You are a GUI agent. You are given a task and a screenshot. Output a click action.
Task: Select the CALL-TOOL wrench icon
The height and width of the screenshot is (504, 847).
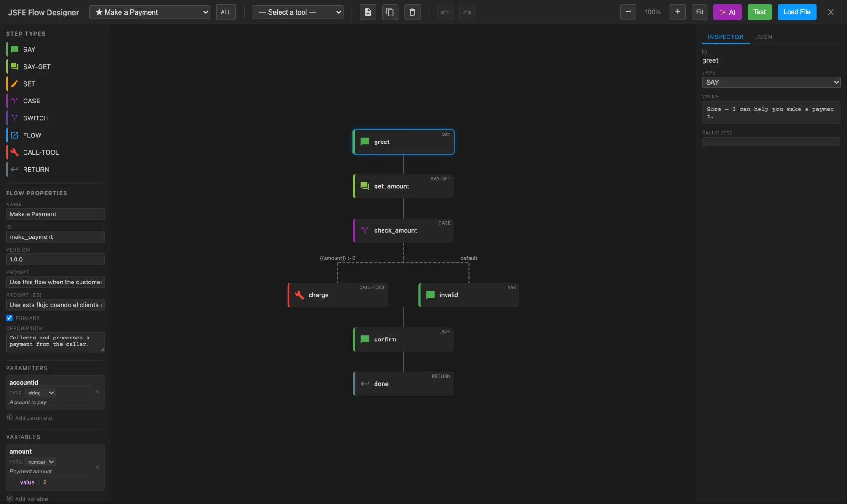pos(15,152)
